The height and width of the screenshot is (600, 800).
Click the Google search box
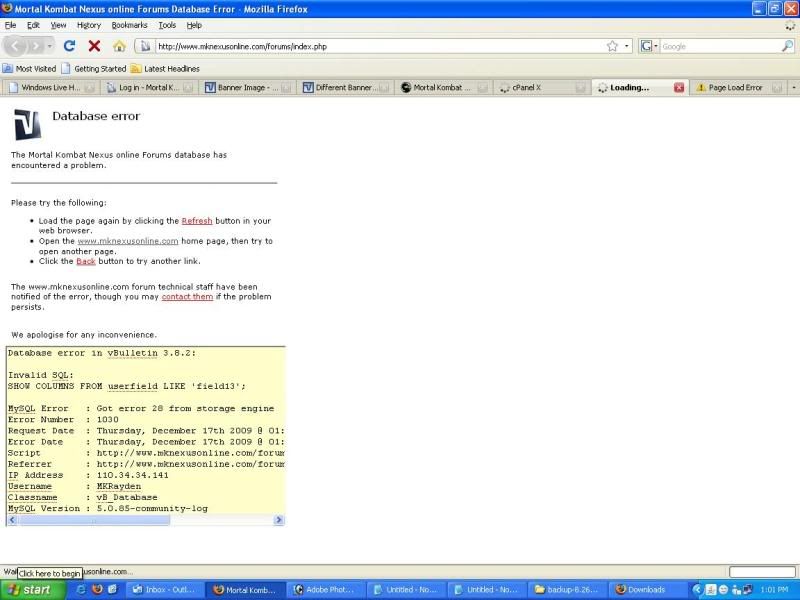[719, 46]
